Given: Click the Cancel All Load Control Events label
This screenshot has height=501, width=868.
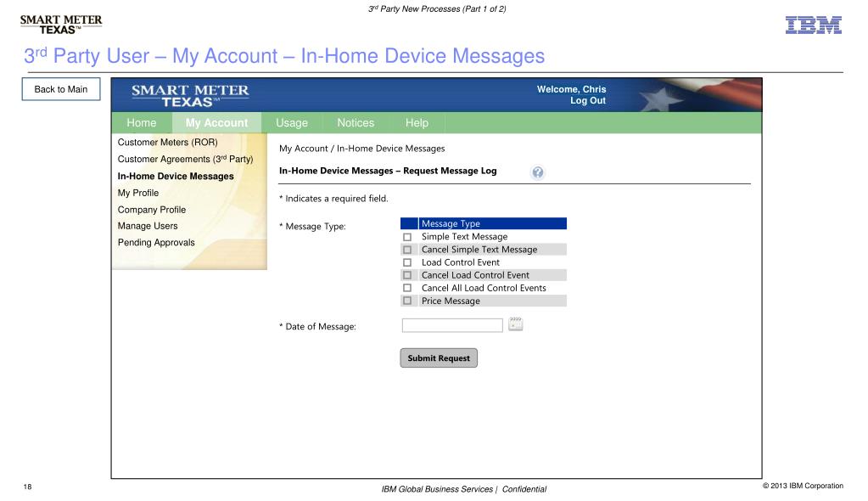Looking at the screenshot, I should [484, 288].
